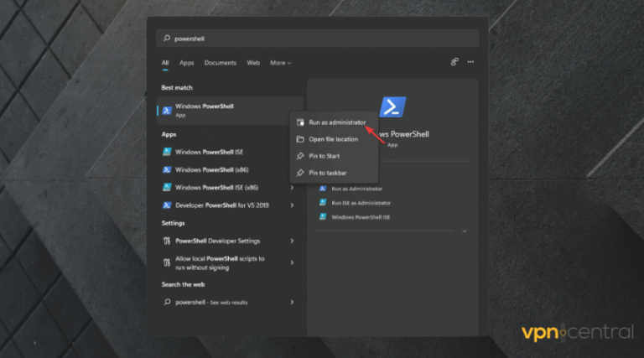Click the Open file location folder icon
The height and width of the screenshot is (358, 644).
point(300,139)
